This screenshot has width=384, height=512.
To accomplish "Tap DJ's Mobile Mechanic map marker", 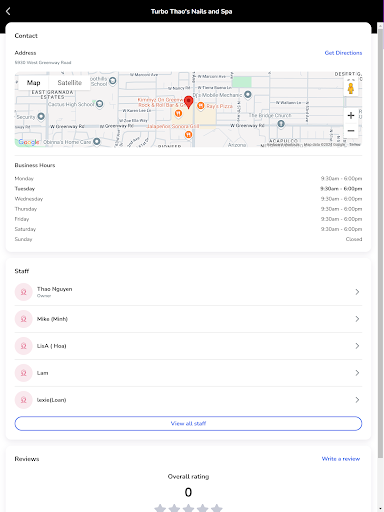I will click(x=248, y=95).
